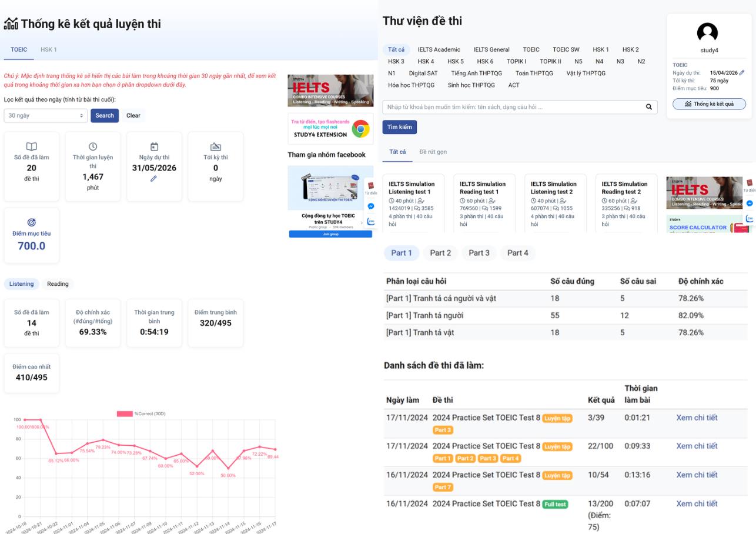Select the Part 3 filter pill
Viewport: 756px width, 534px height.
coord(479,253)
